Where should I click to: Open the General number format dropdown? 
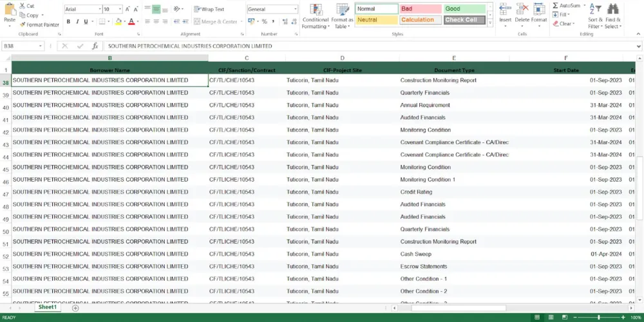click(x=296, y=9)
